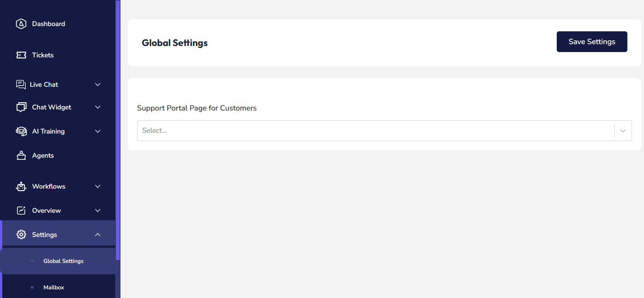Click the Live Chat speech bubbles icon
Screen dimensions: 644x298
click(x=21, y=84)
